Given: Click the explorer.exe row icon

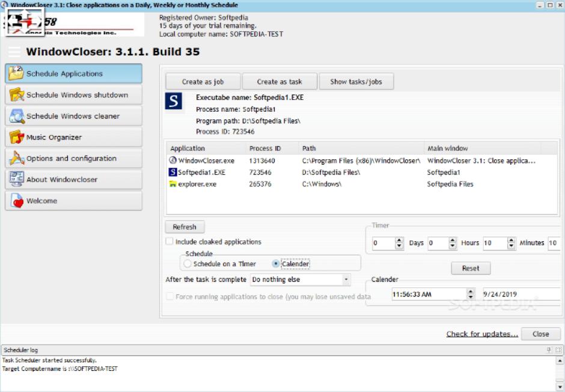Looking at the screenshot, I should click(173, 184).
